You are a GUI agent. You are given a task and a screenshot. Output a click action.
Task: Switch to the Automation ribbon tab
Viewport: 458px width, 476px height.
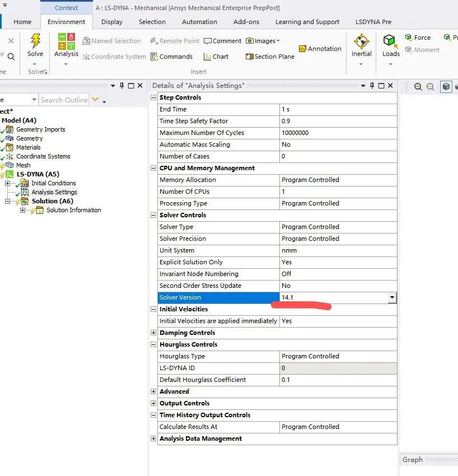(x=199, y=22)
